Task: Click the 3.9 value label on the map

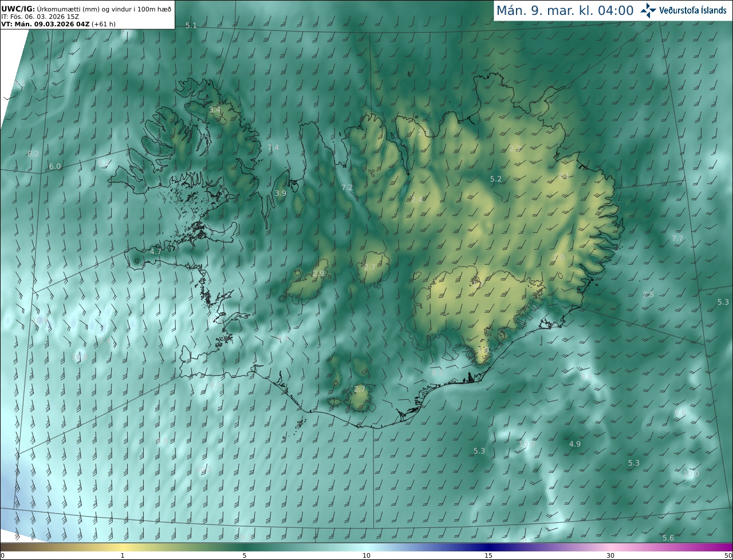Action: [x=281, y=194]
